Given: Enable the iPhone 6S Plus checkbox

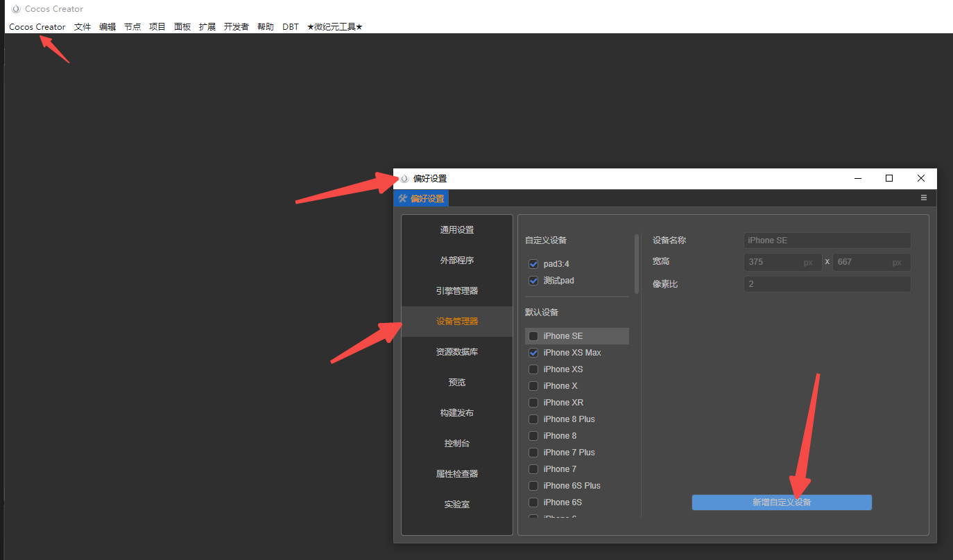Looking at the screenshot, I should tap(533, 486).
